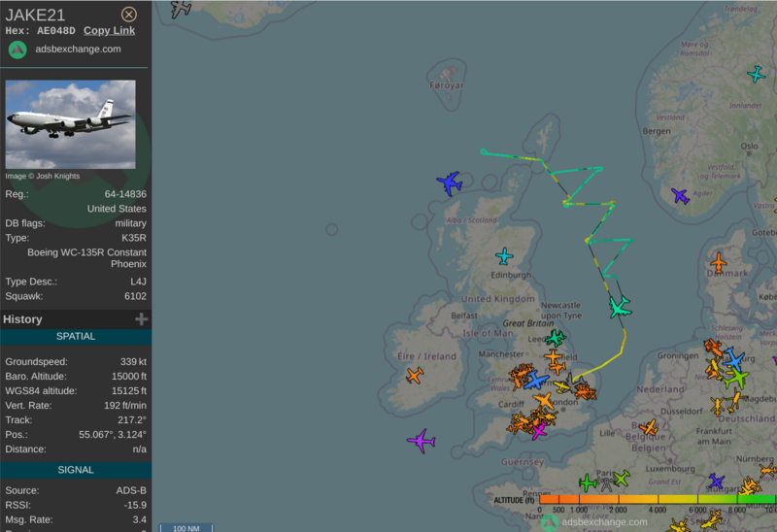Screen dimensions: 777x532
Task: Click the RSSI value -15.9
Action: tap(135, 505)
